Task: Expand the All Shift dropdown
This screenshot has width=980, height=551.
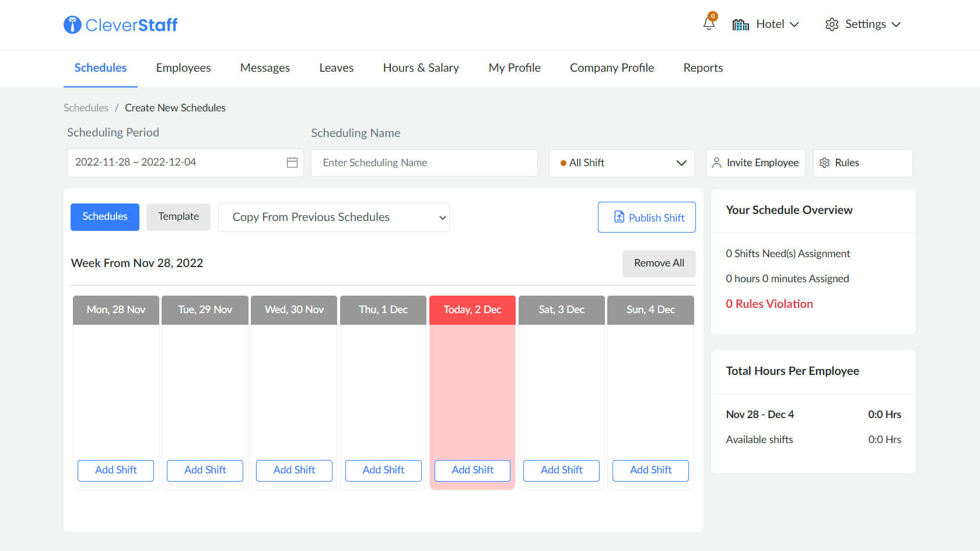Action: pyautogui.click(x=681, y=163)
